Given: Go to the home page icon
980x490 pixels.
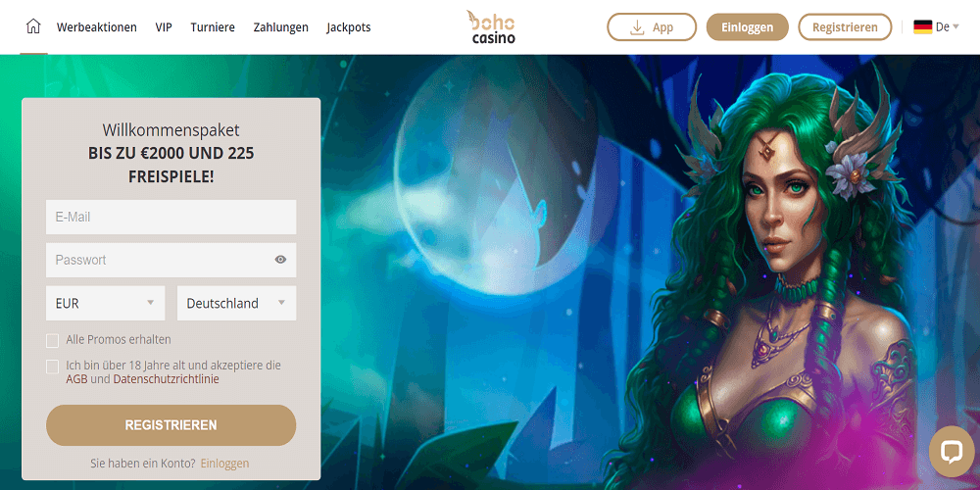Looking at the screenshot, I should pyautogui.click(x=33, y=26).
